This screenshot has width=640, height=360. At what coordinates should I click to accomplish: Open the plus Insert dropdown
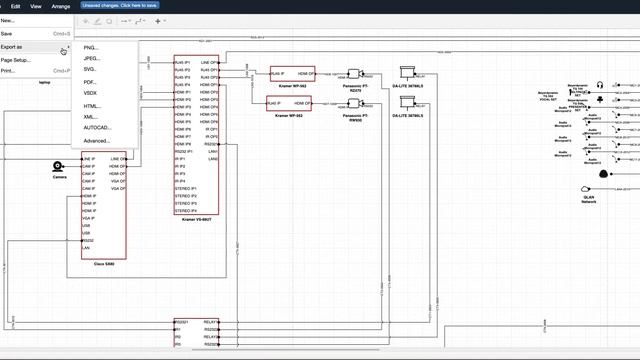[x=160, y=21]
